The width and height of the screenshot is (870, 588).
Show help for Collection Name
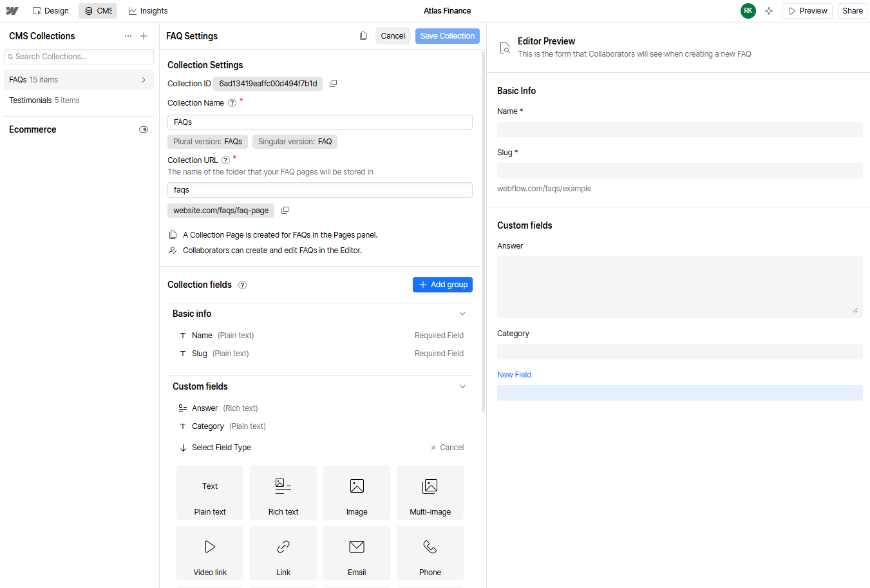tap(232, 103)
